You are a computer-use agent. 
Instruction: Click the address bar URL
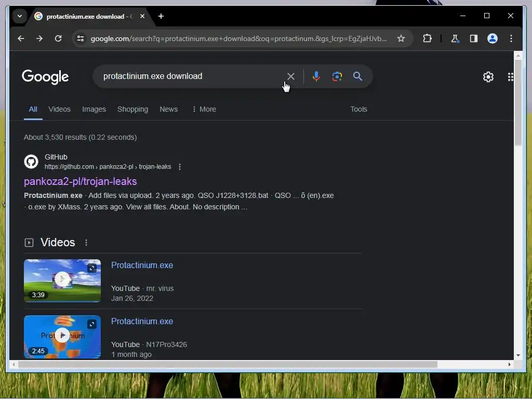tap(238, 38)
